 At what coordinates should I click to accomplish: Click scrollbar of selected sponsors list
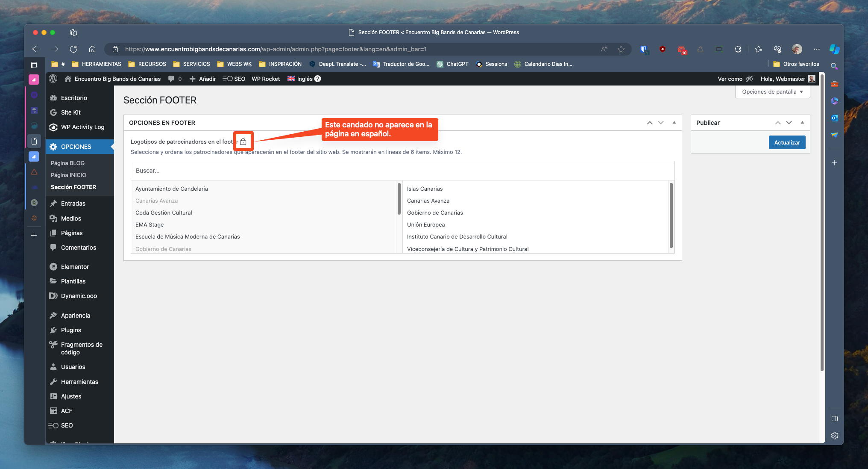[671, 215]
